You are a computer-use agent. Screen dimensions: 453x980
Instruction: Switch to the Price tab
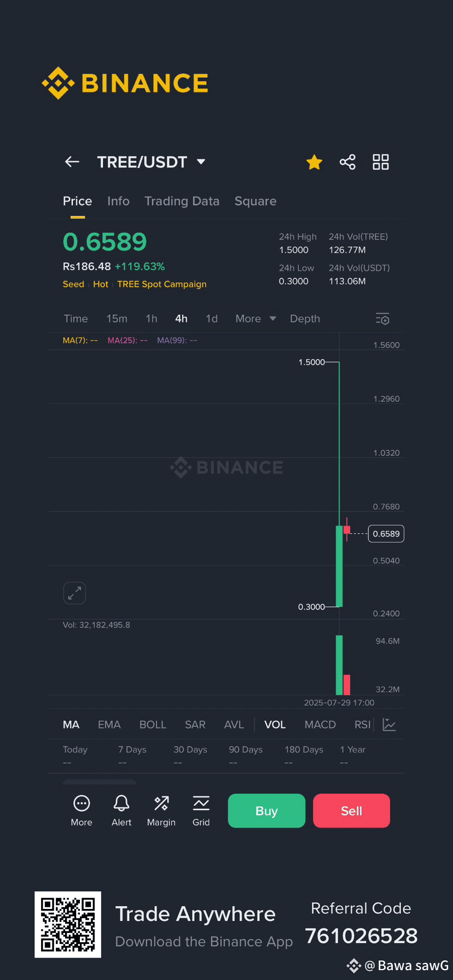tap(77, 201)
